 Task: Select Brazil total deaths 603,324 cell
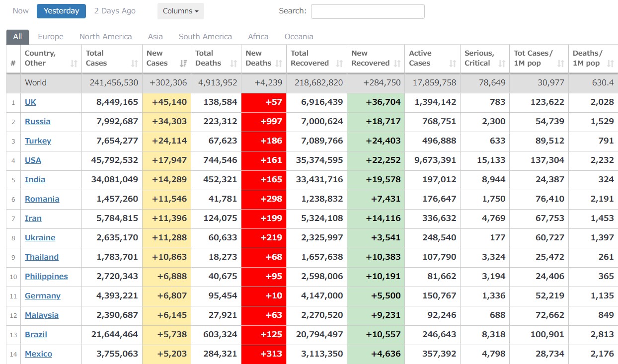(x=216, y=335)
